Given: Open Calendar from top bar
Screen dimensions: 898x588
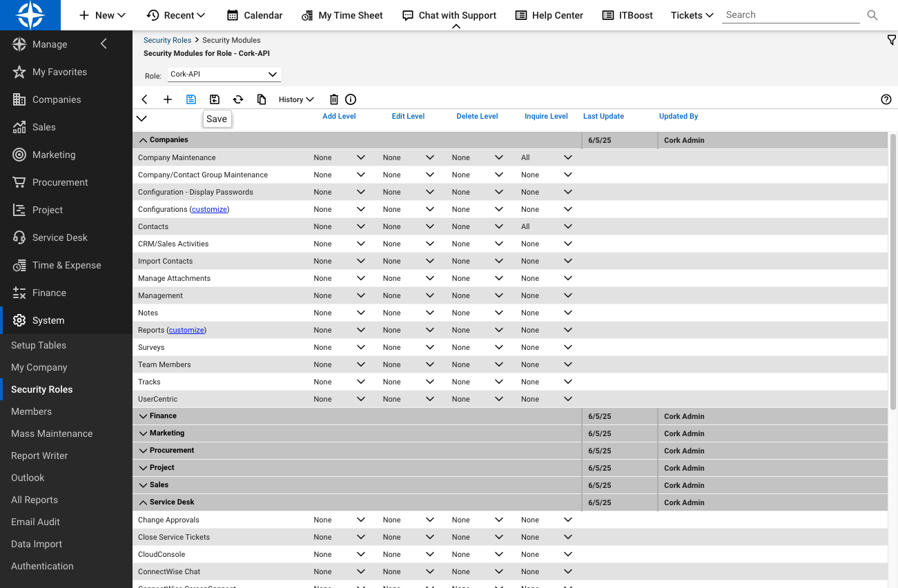Looking at the screenshot, I should point(255,15).
